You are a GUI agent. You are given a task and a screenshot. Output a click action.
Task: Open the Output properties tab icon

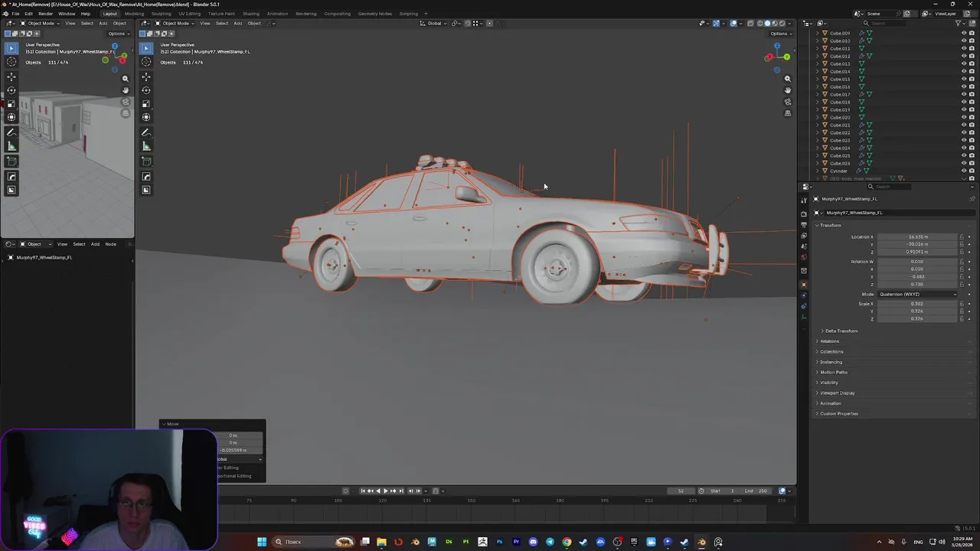(x=804, y=225)
